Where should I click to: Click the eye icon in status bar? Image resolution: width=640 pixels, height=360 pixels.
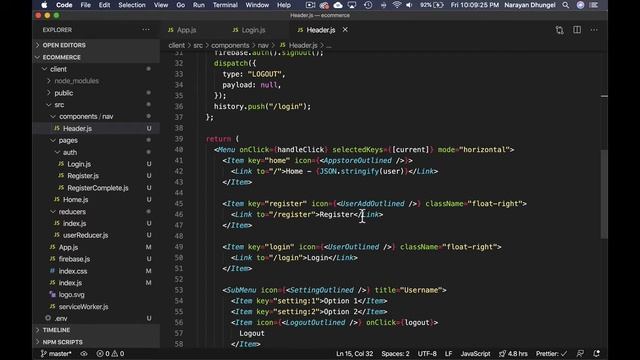[84, 353]
